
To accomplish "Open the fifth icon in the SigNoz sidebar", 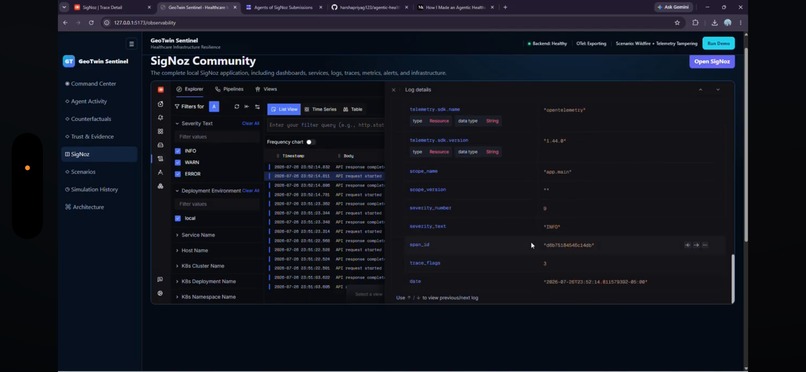I will [160, 145].
